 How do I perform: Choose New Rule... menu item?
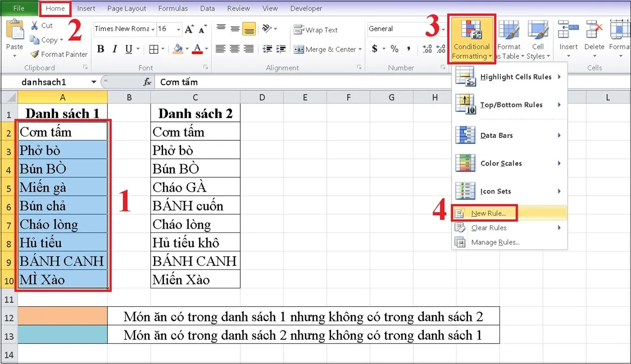(509, 213)
